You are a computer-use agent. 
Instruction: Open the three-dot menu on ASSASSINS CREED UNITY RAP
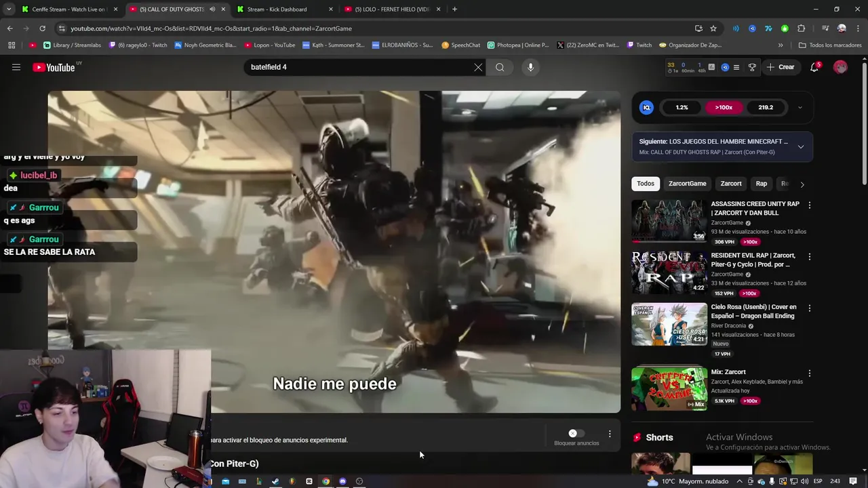(809, 205)
